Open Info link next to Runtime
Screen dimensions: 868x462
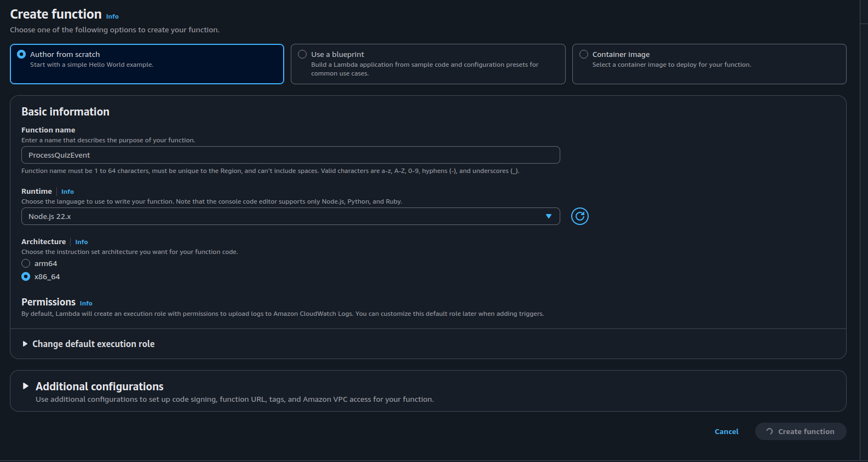[67, 192]
